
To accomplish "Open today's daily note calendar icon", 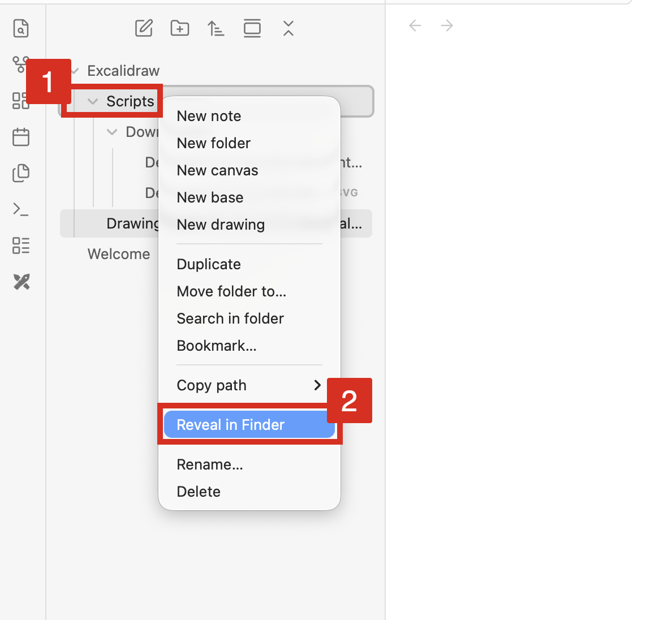I will (x=21, y=137).
